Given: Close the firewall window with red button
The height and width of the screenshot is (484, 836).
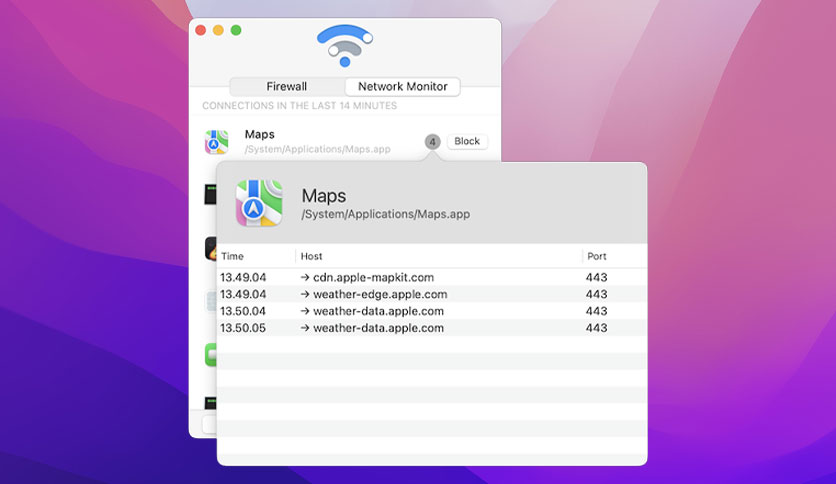Looking at the screenshot, I should (201, 30).
